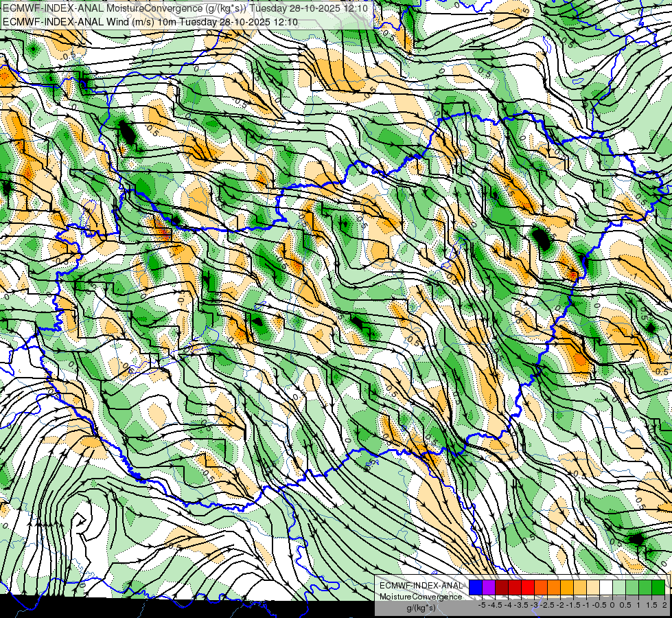Click the MoistureConvergence title line at top
The image size is (672, 618).
(x=185, y=8)
